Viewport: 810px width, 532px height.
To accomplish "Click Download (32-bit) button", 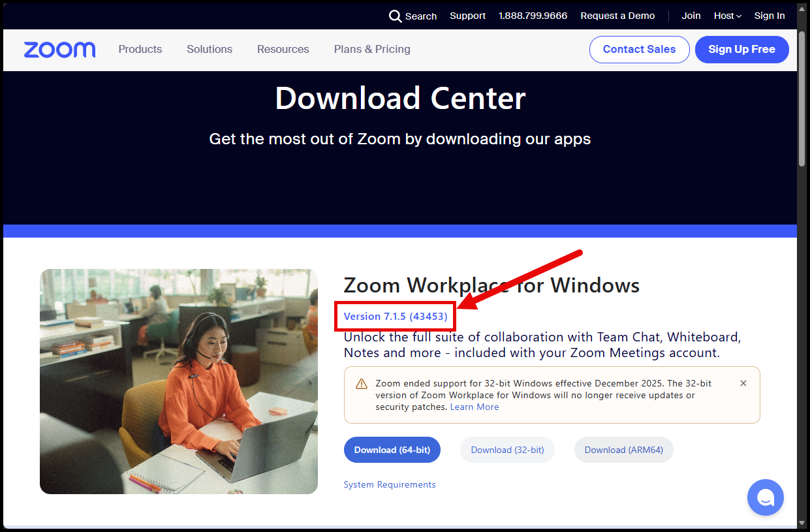I will click(x=507, y=450).
